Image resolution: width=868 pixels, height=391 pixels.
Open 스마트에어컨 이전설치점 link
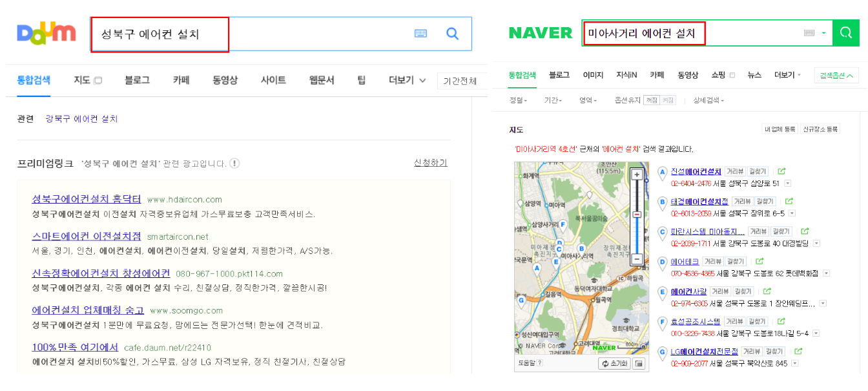[87, 236]
